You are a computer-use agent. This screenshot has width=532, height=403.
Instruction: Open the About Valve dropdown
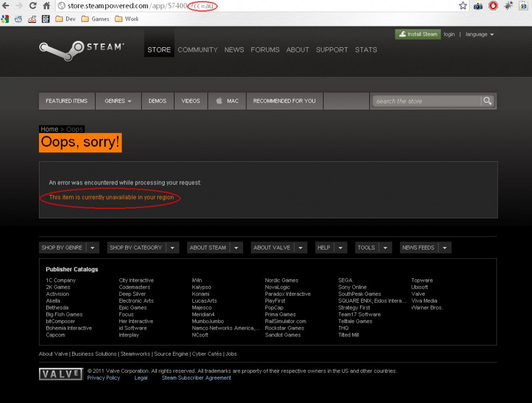click(x=279, y=248)
